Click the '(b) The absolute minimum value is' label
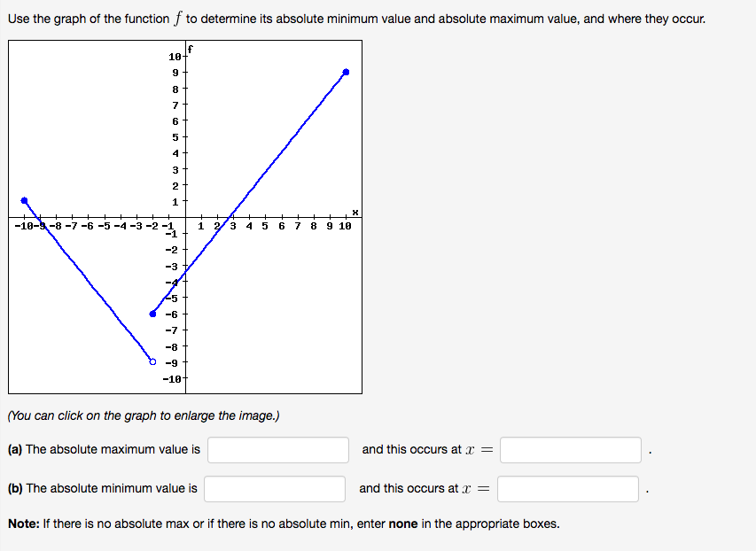 point(103,488)
